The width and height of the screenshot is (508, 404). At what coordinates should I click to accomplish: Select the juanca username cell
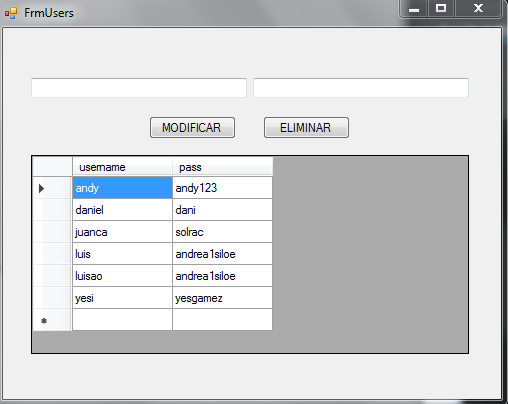tap(122, 232)
